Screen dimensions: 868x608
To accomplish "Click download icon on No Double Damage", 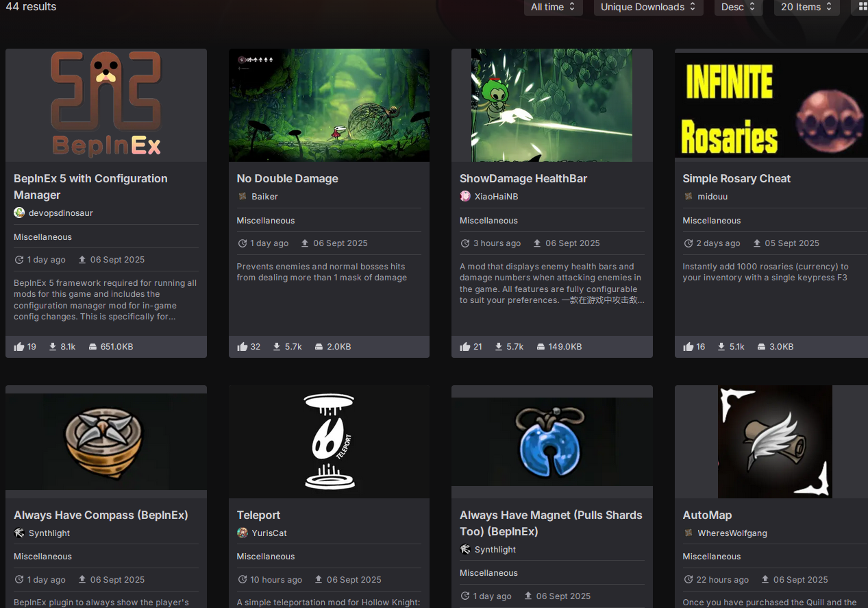I will [x=277, y=347].
